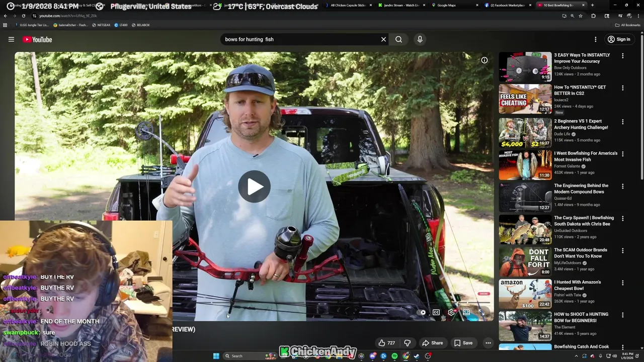Open the 'DON'T FALL FOR IT' thumbnail
644x362 pixels.
pos(525,261)
